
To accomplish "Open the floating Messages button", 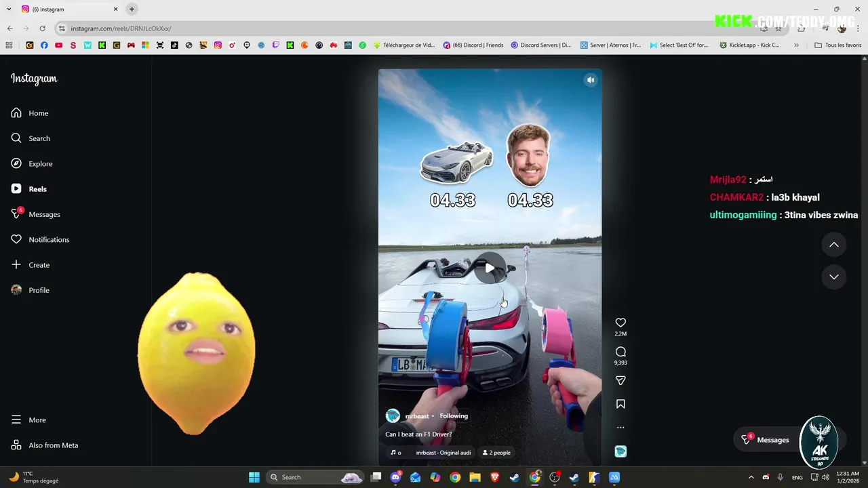I will 766,440.
